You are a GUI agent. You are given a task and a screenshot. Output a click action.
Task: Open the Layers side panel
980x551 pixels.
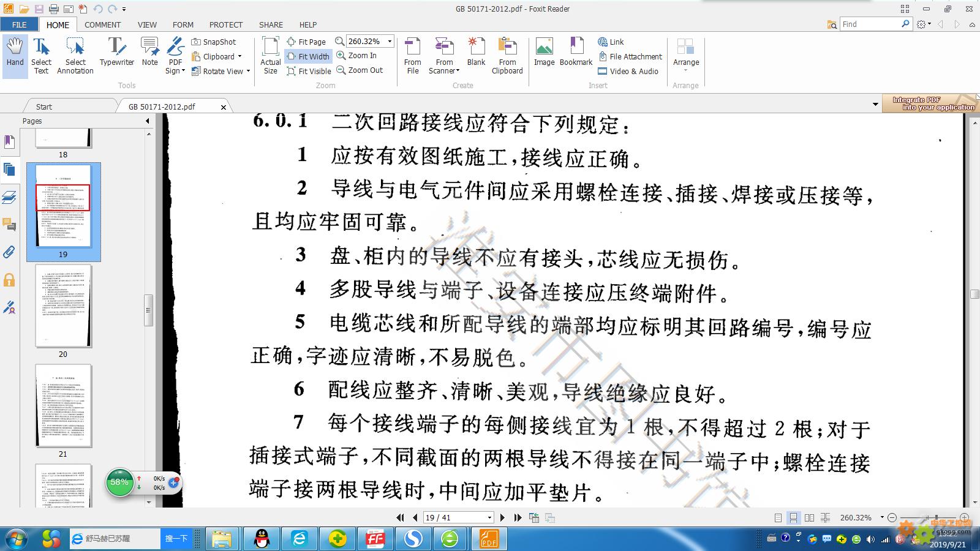click(9, 197)
